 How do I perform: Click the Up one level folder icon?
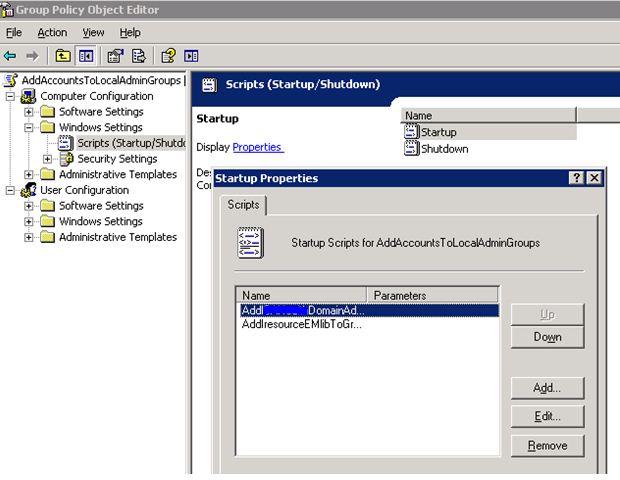pyautogui.click(x=63, y=56)
